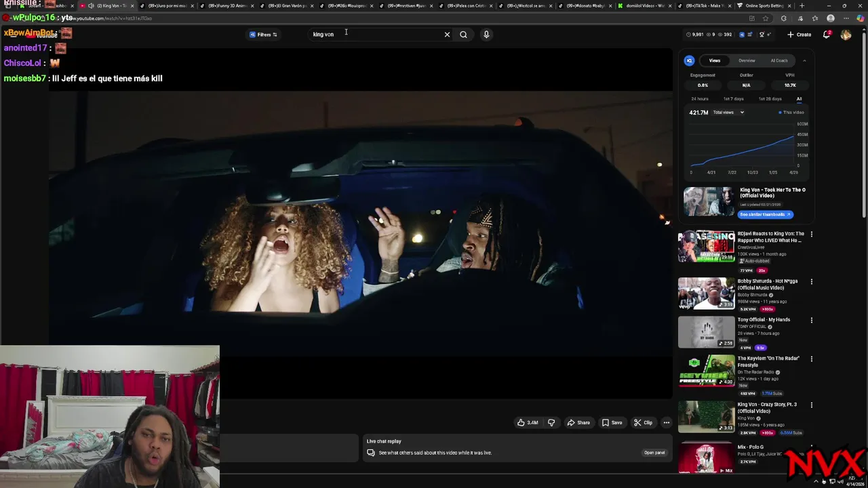868x488 pixels.
Task: Click the blue IQ icon in the top stats bar
Action: coord(741,35)
